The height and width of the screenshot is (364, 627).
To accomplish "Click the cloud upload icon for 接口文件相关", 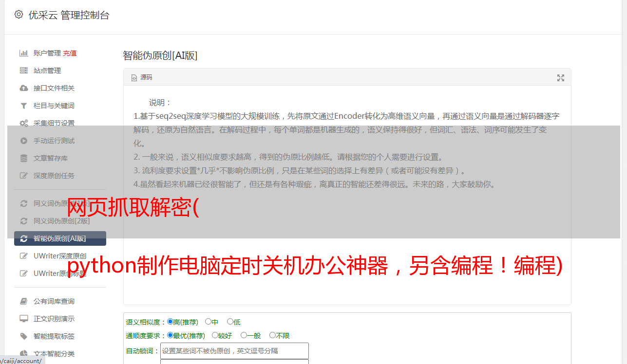I will [x=23, y=88].
